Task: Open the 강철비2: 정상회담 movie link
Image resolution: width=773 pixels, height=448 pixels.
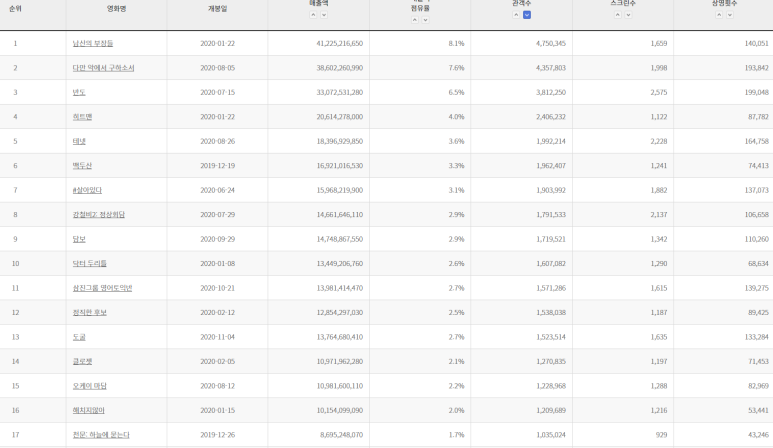Action: pyautogui.click(x=99, y=215)
